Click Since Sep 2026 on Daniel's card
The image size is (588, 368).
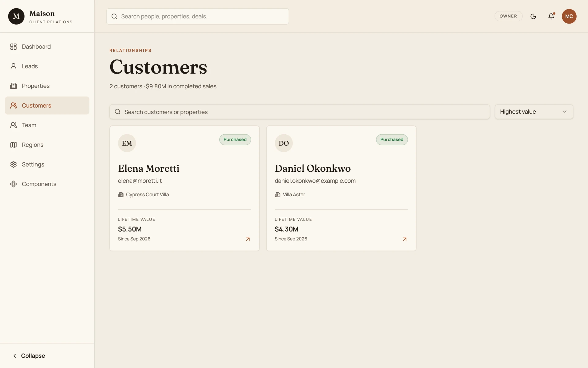291,239
